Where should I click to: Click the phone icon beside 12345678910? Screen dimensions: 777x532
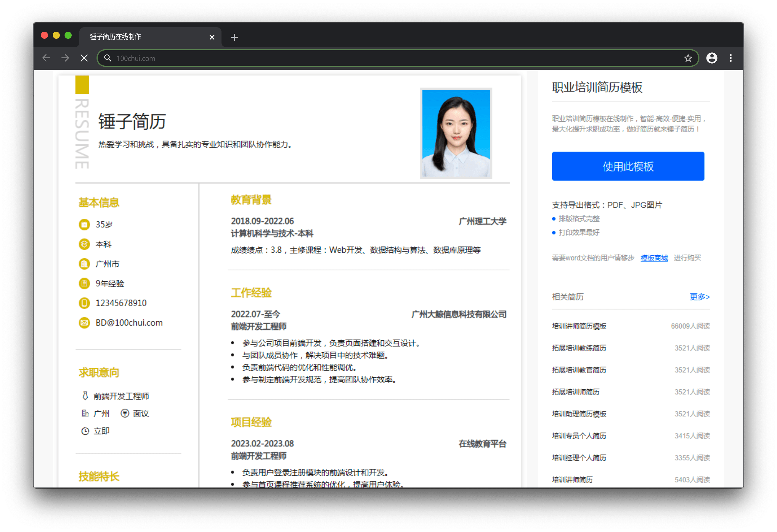84,303
